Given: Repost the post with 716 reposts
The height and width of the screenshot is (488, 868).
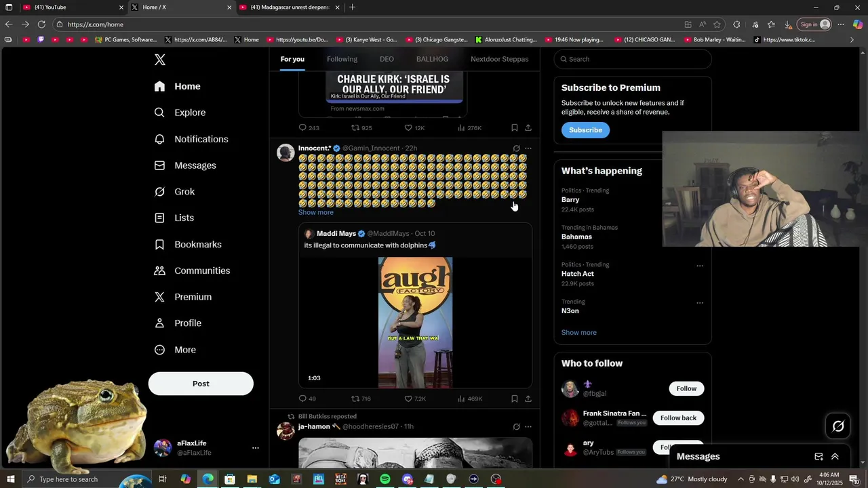Looking at the screenshot, I should click(x=361, y=399).
